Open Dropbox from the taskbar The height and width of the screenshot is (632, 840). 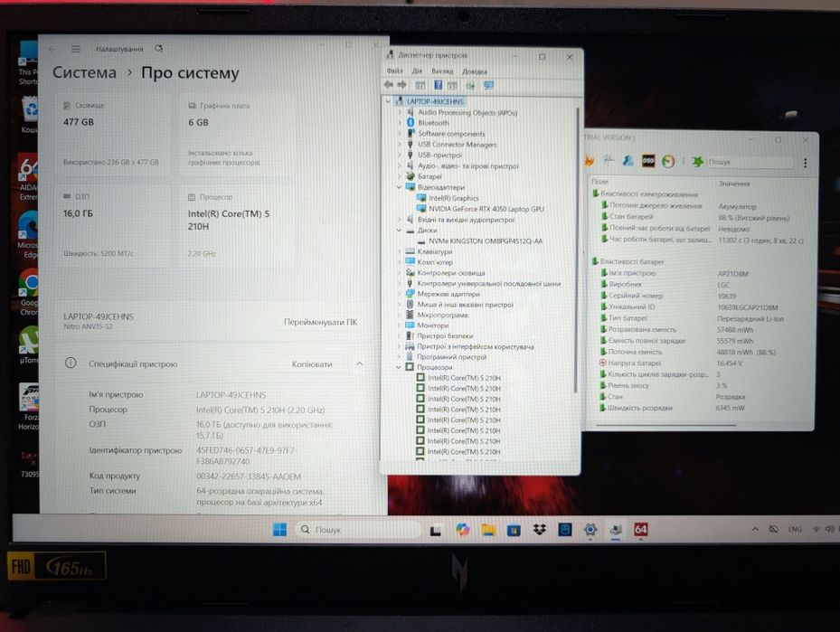click(x=540, y=530)
